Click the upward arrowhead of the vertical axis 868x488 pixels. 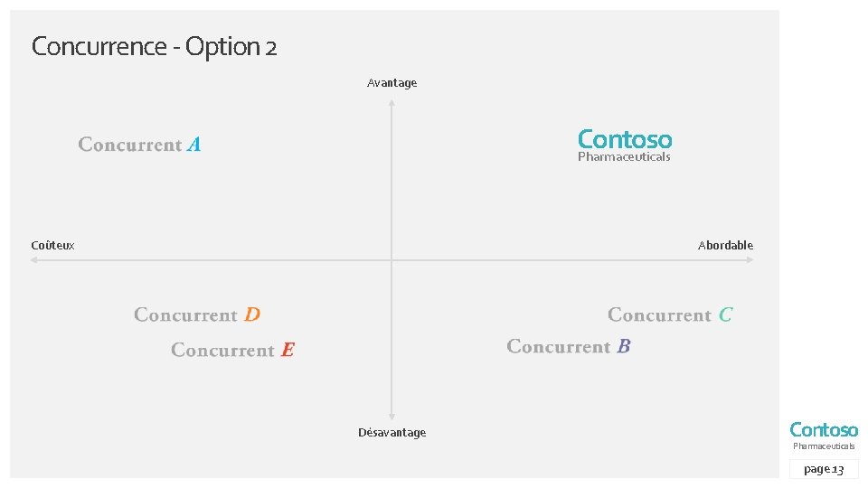(x=392, y=103)
